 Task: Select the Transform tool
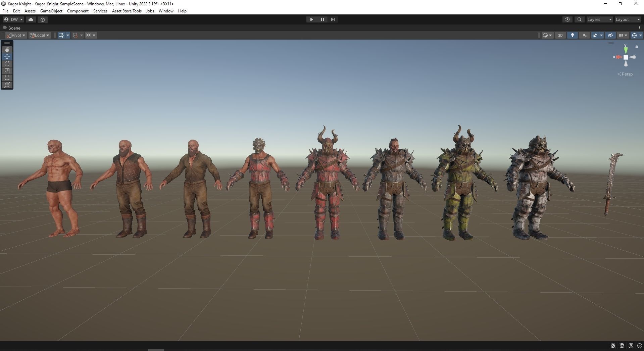7,85
